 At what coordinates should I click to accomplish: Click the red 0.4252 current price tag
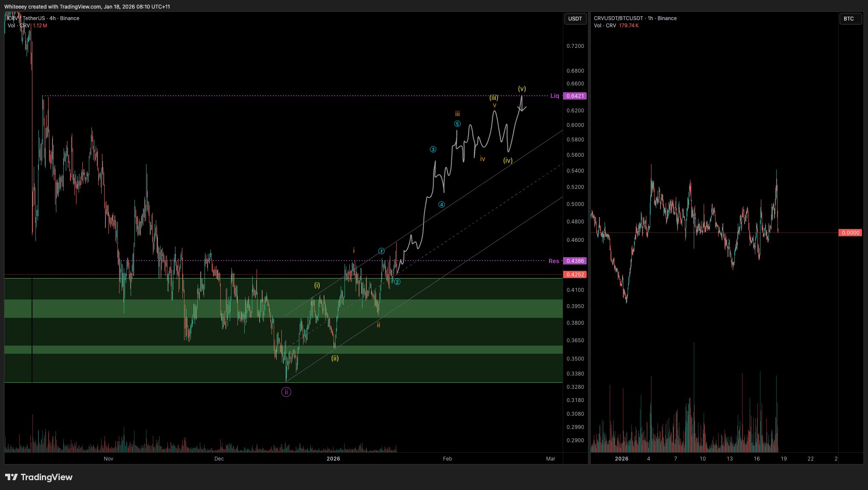point(575,275)
